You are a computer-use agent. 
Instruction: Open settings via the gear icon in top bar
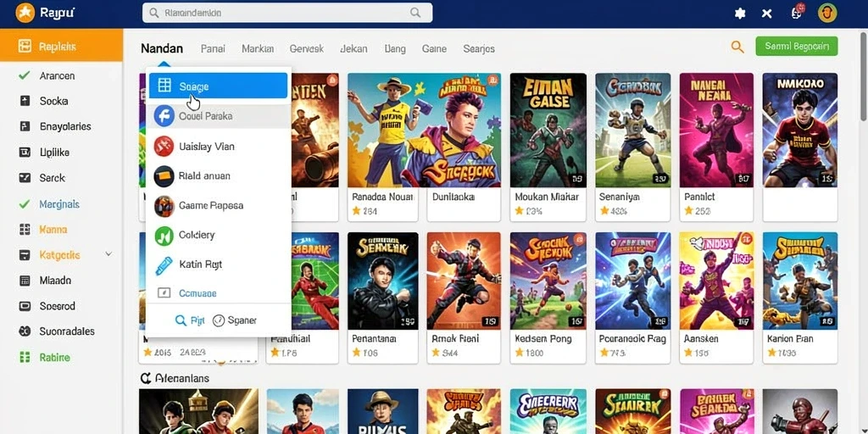739,14
